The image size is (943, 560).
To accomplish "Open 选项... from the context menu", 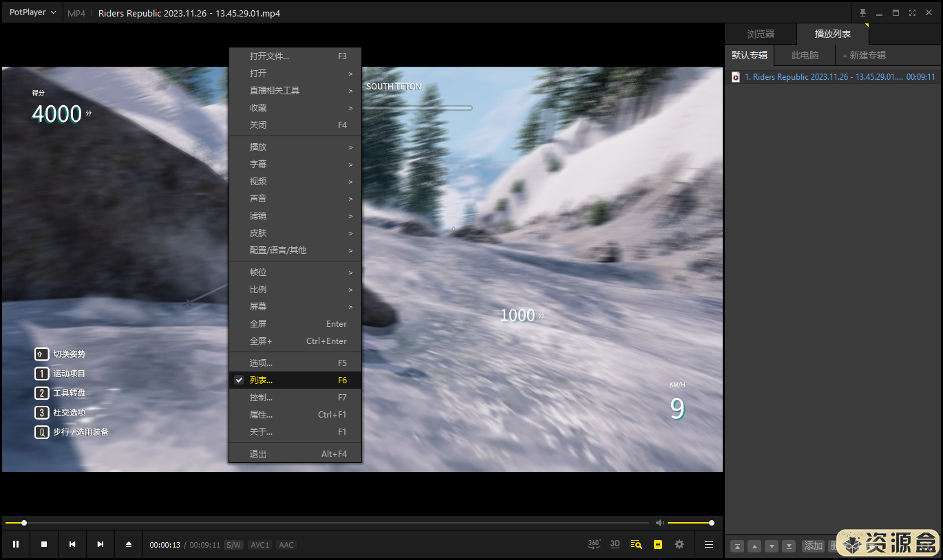I will click(x=295, y=363).
